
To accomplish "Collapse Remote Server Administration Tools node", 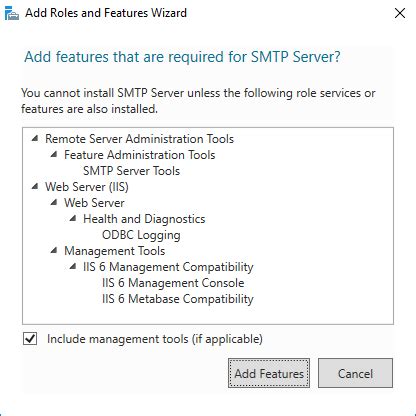I will 35,138.
